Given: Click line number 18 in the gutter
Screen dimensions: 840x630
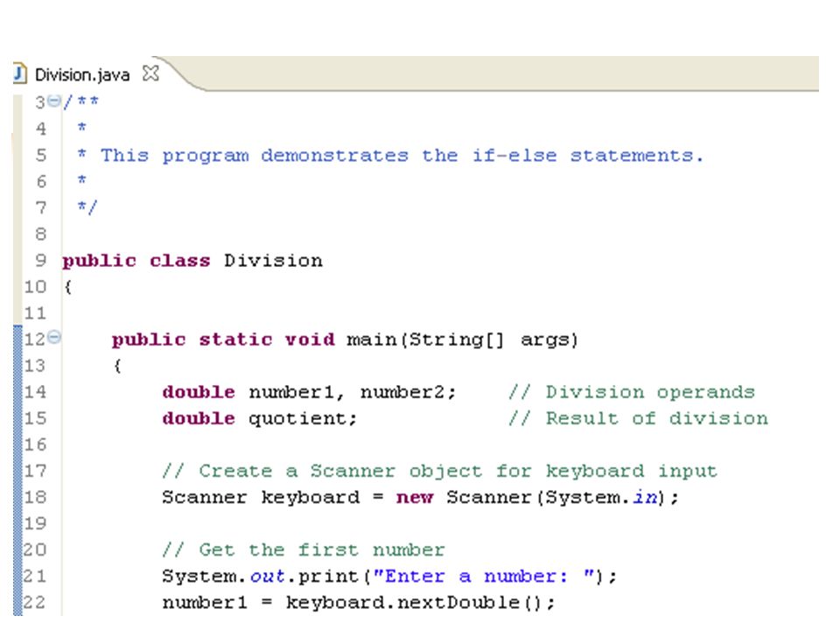Looking at the screenshot, I should coord(35,497).
